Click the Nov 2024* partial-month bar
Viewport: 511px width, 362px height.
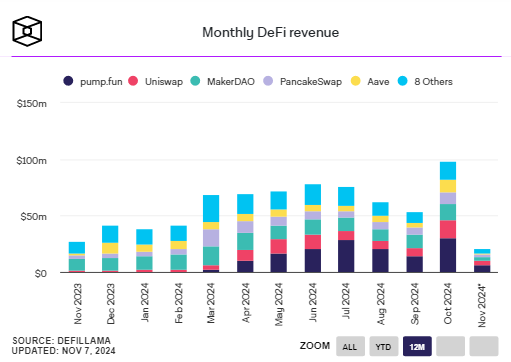click(x=482, y=261)
